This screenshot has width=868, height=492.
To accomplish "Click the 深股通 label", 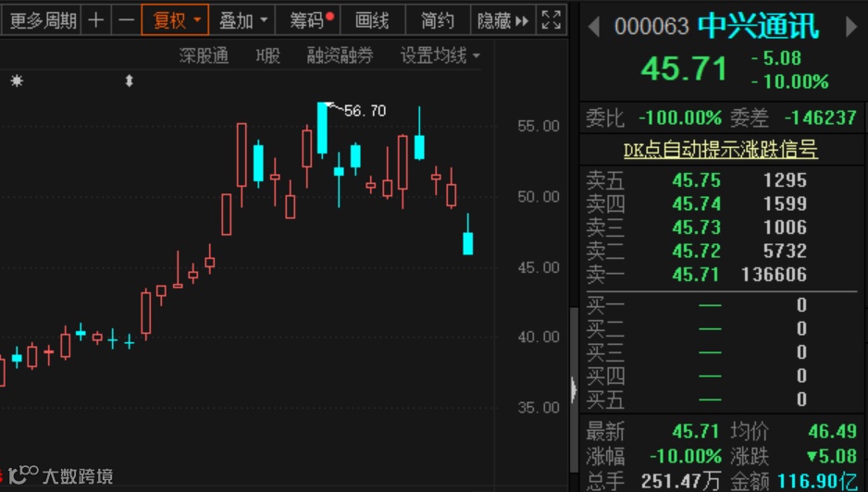I will pos(204,55).
